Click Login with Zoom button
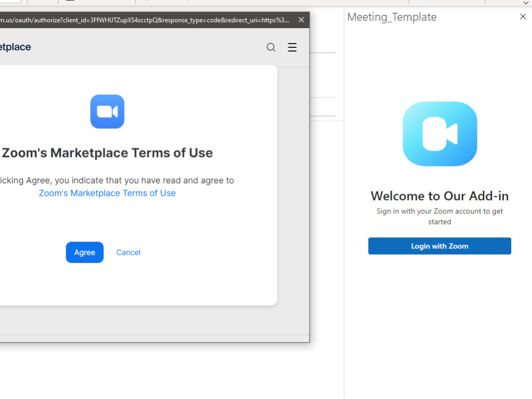 click(x=439, y=246)
